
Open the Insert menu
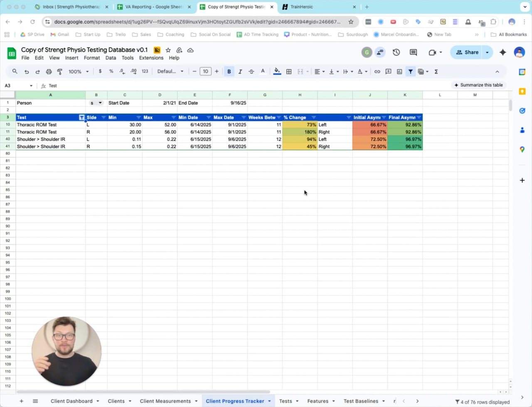pos(71,58)
